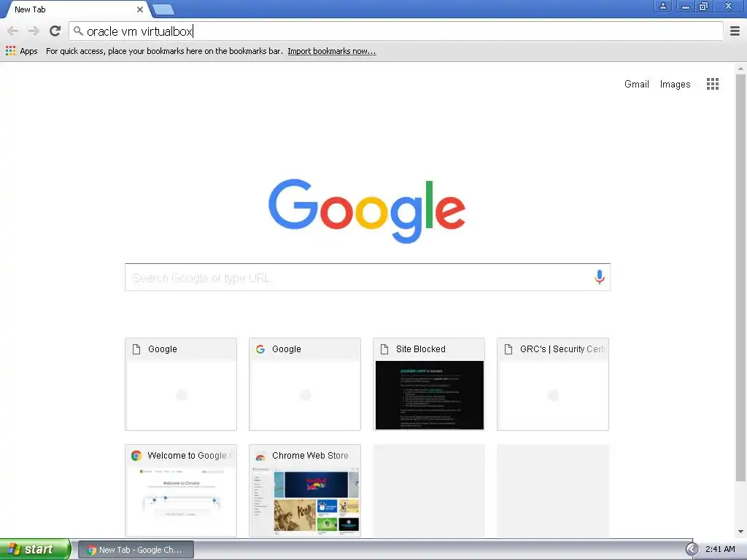Open the Windows start menu
This screenshot has width=747, height=560.
tap(35, 550)
